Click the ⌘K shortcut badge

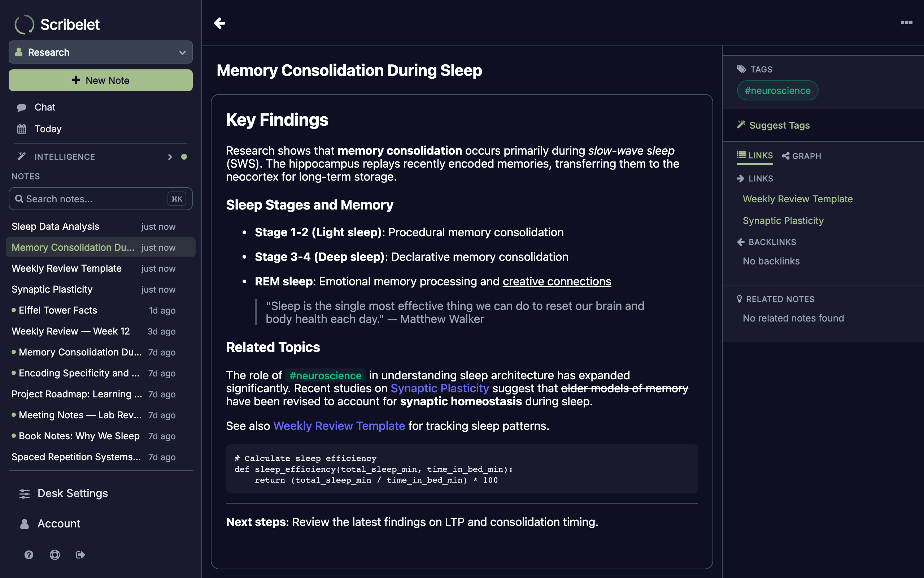pos(176,199)
